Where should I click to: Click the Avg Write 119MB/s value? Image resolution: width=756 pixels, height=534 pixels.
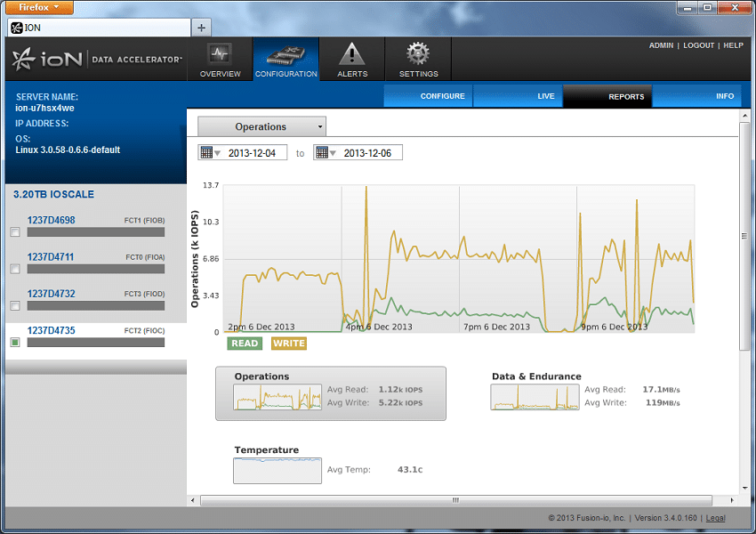tap(663, 403)
